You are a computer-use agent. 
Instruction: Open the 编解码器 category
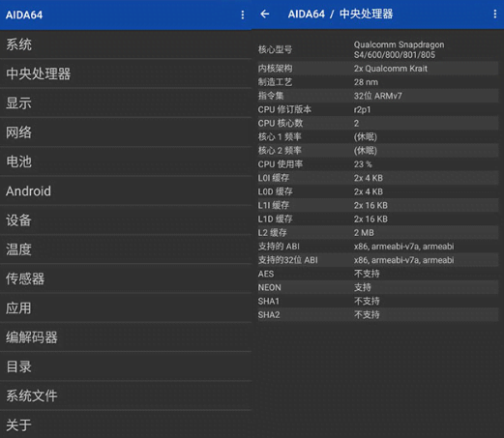[x=126, y=337]
